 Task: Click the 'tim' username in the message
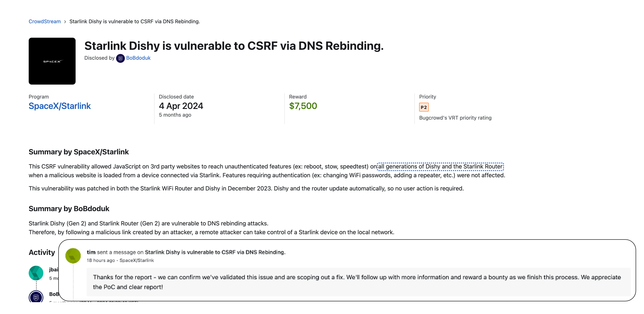pyautogui.click(x=91, y=252)
